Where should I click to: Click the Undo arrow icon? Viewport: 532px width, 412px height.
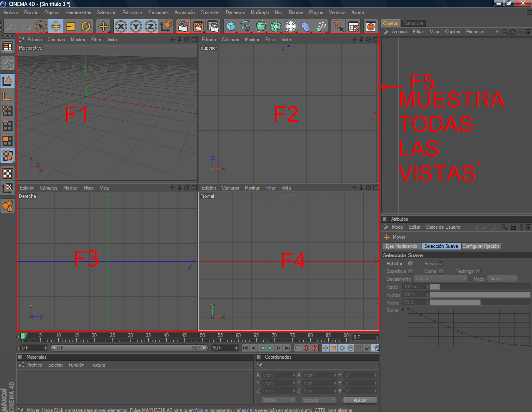[x=10, y=26]
